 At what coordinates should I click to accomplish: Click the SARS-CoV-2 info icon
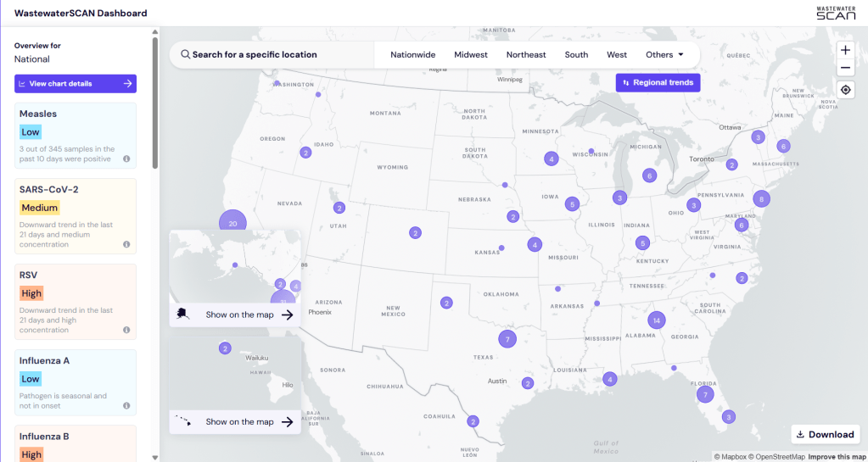[126, 244]
